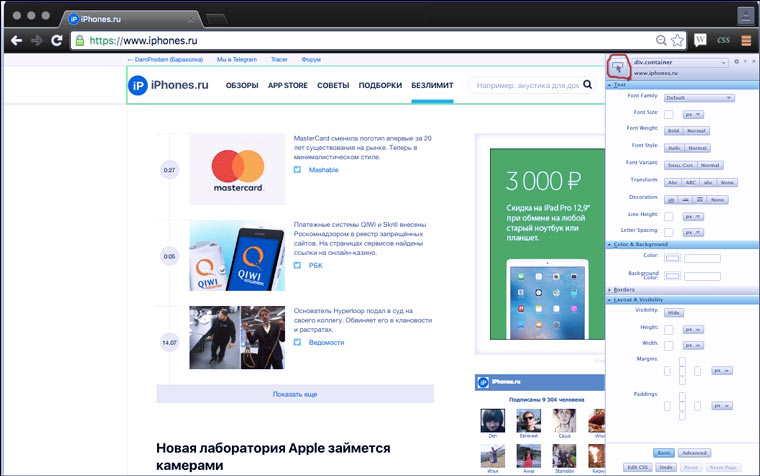Go forward with the browser arrow

[36, 41]
